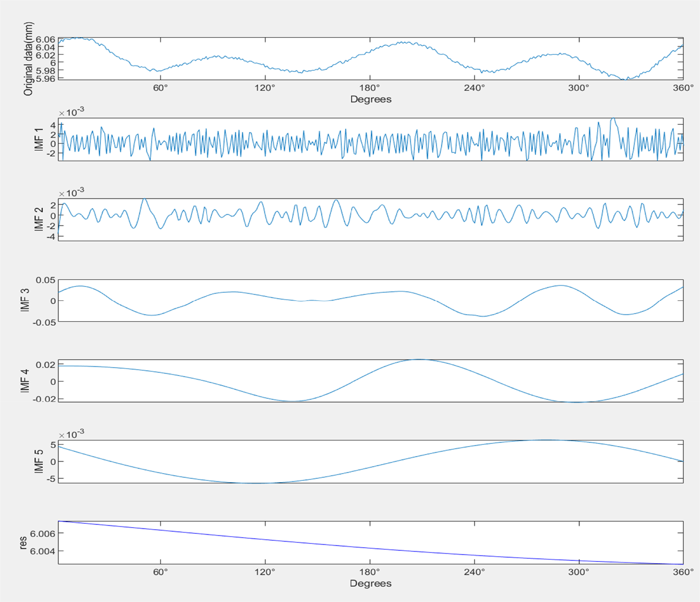Click 180° tick label under the top plot
This screenshot has width=700, height=602.
tap(370, 88)
